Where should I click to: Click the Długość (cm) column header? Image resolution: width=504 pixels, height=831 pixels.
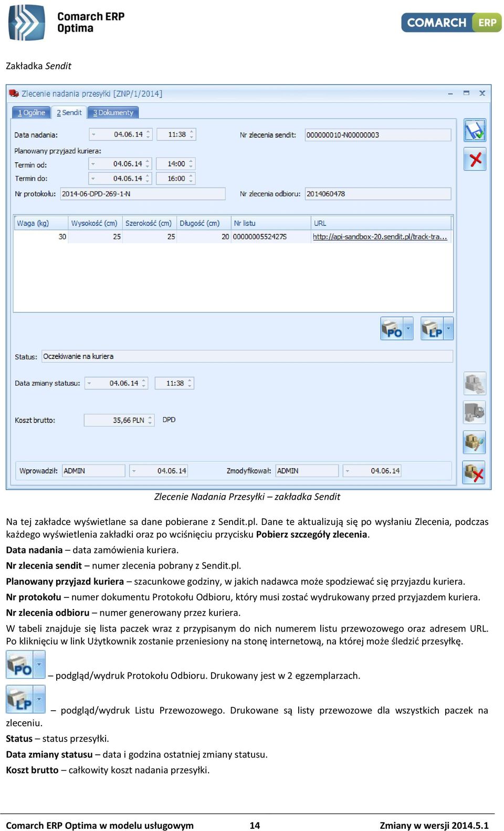click(x=204, y=223)
